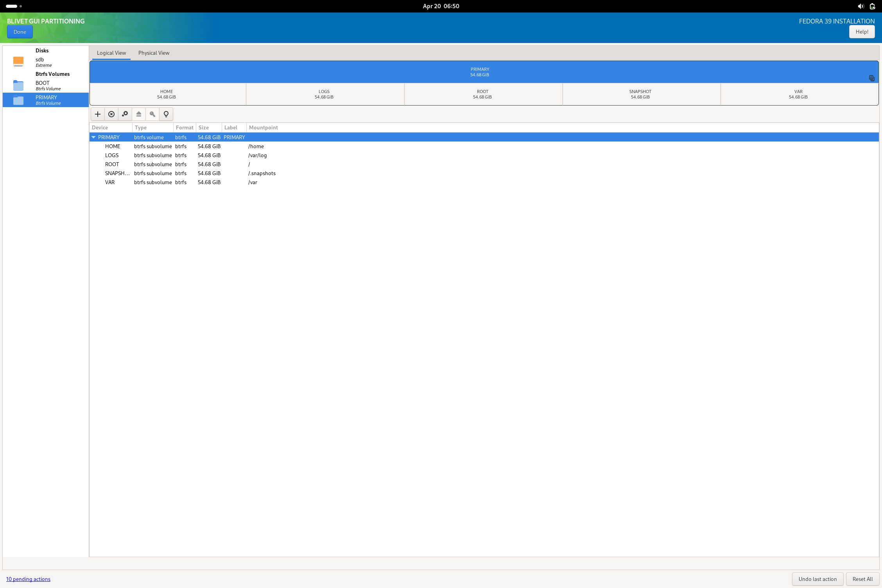Switch to the Physical View tab
The height and width of the screenshot is (588, 882).
coord(154,53)
